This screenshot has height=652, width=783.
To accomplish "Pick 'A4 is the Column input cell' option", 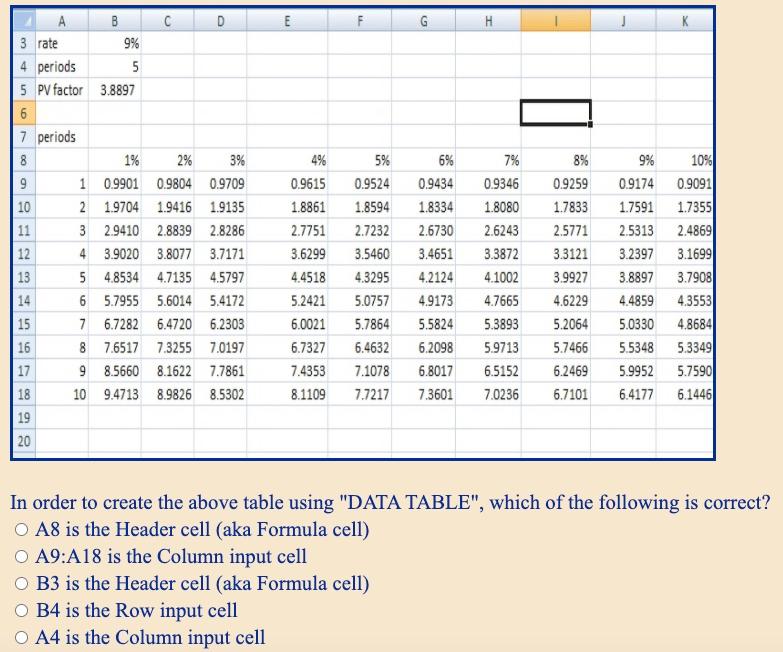I will point(21,638).
